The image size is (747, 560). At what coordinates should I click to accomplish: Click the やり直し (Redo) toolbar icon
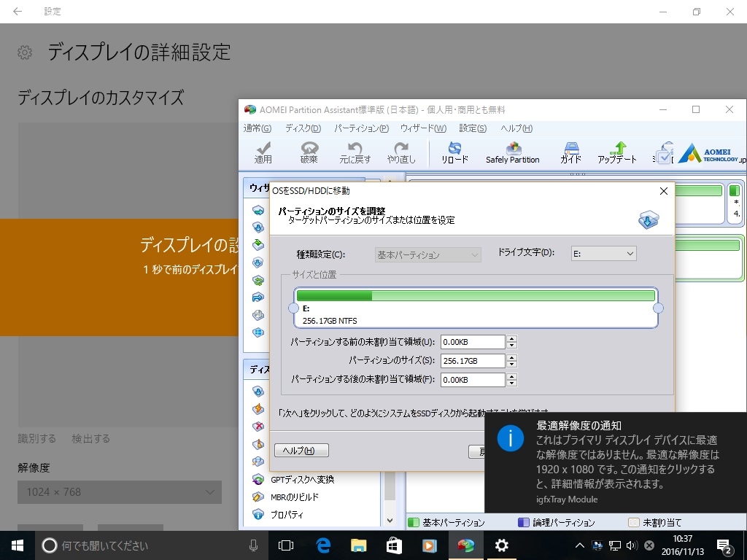coord(401,153)
